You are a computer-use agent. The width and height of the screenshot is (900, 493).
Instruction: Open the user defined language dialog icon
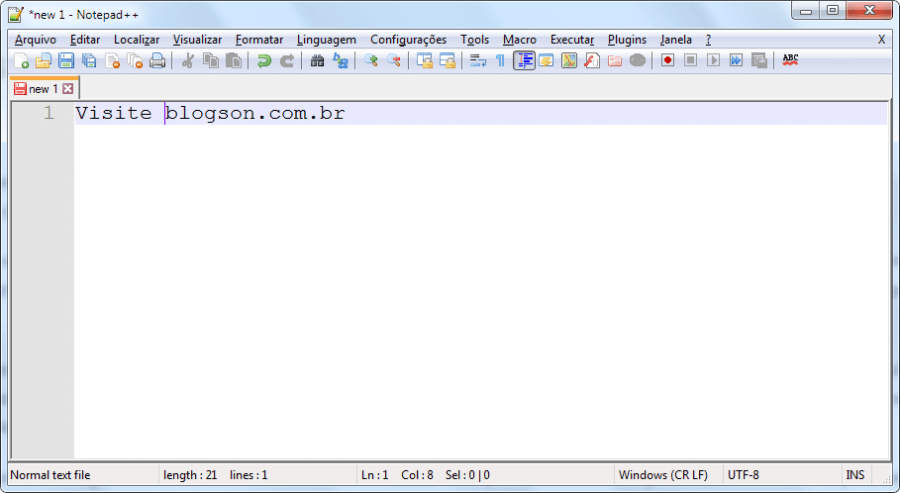pyautogui.click(x=546, y=60)
